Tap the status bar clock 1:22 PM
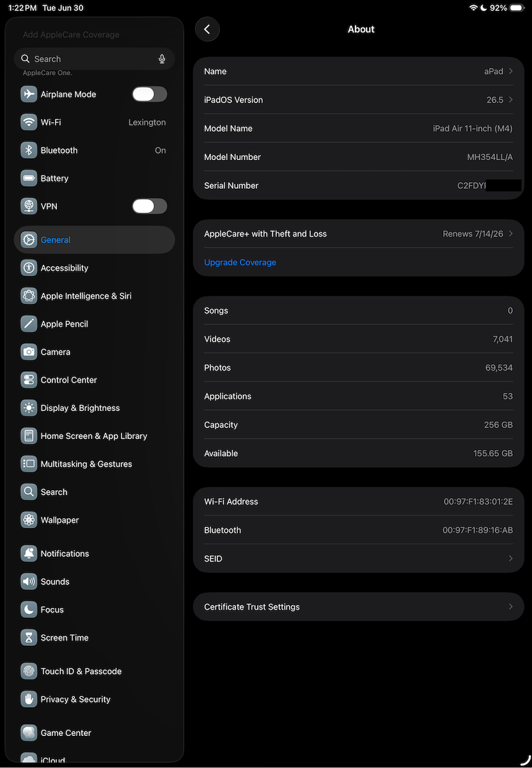The height and width of the screenshot is (768, 532). (22, 8)
